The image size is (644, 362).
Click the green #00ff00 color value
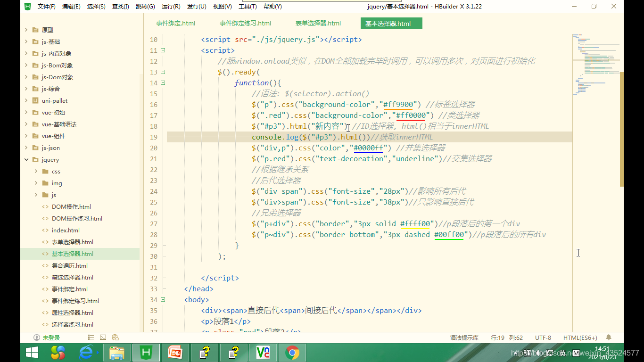[449, 235]
